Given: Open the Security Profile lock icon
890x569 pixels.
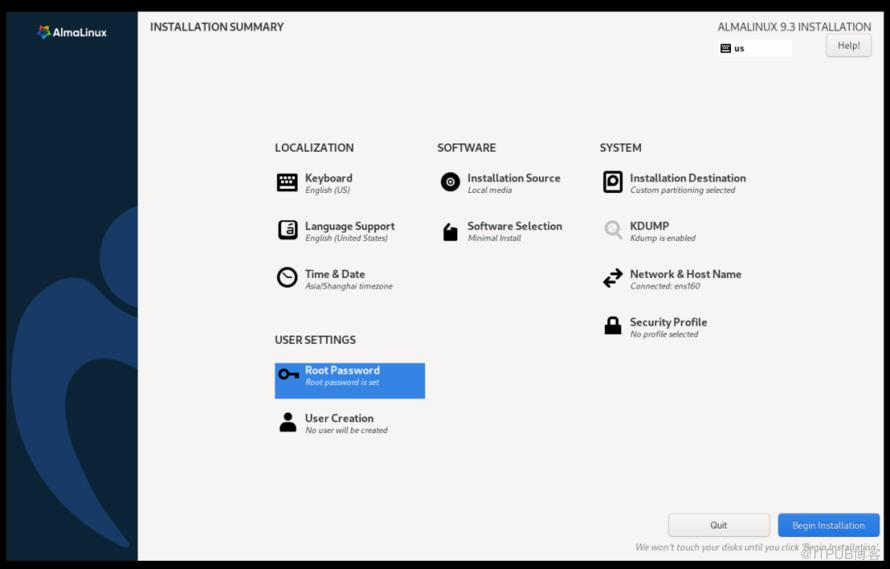Looking at the screenshot, I should 612,326.
